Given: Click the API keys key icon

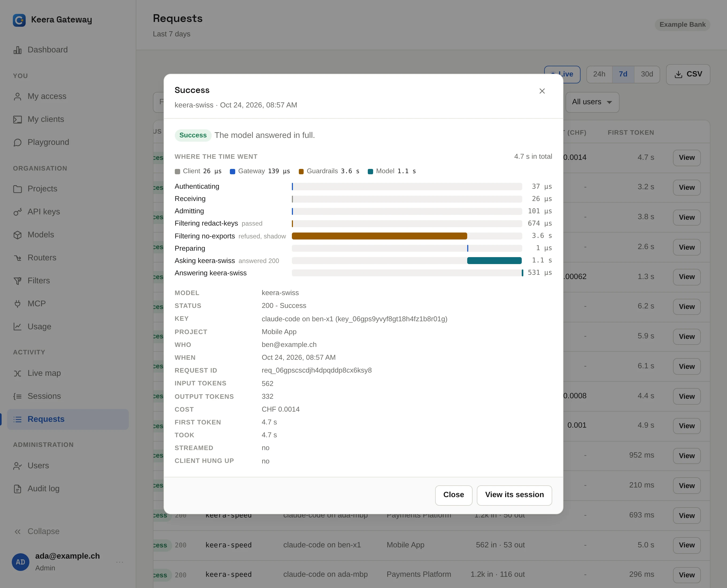Looking at the screenshot, I should (x=18, y=212).
